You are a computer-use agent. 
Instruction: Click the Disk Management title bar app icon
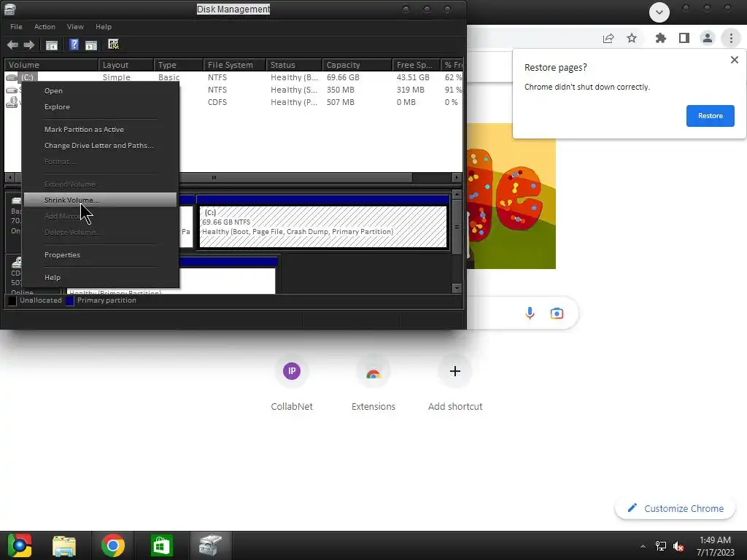point(10,9)
